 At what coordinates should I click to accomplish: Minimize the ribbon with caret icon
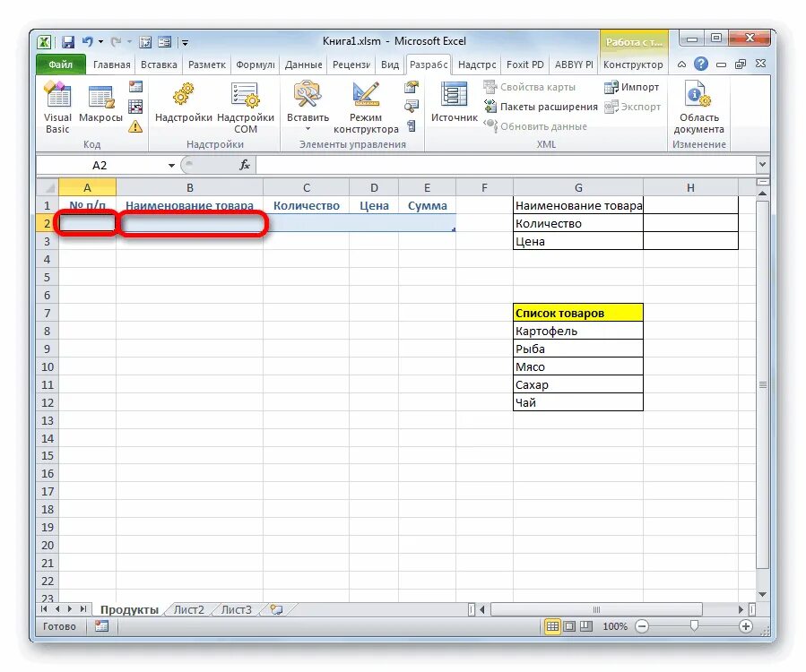681,65
